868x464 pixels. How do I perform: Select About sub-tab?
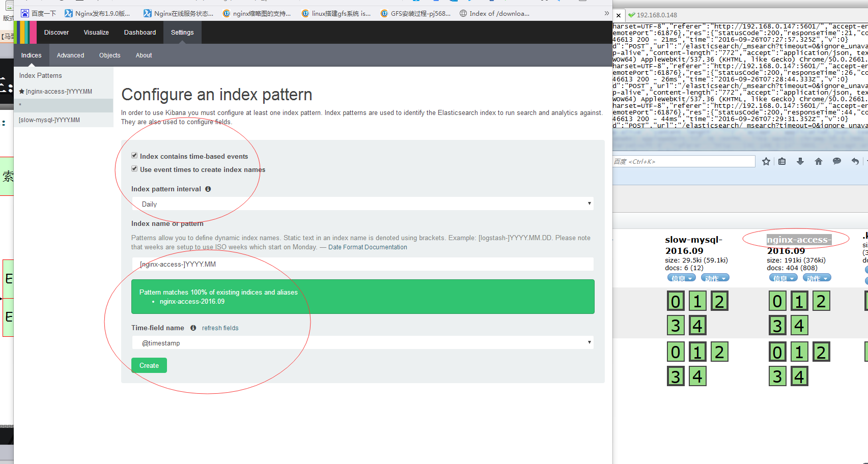pyautogui.click(x=144, y=55)
